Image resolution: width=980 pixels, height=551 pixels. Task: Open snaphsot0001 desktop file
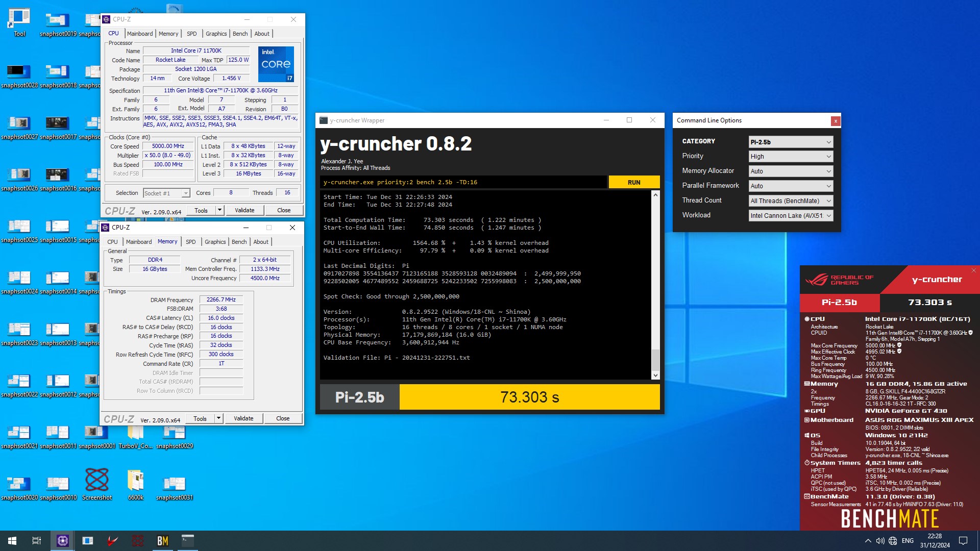coord(96,437)
